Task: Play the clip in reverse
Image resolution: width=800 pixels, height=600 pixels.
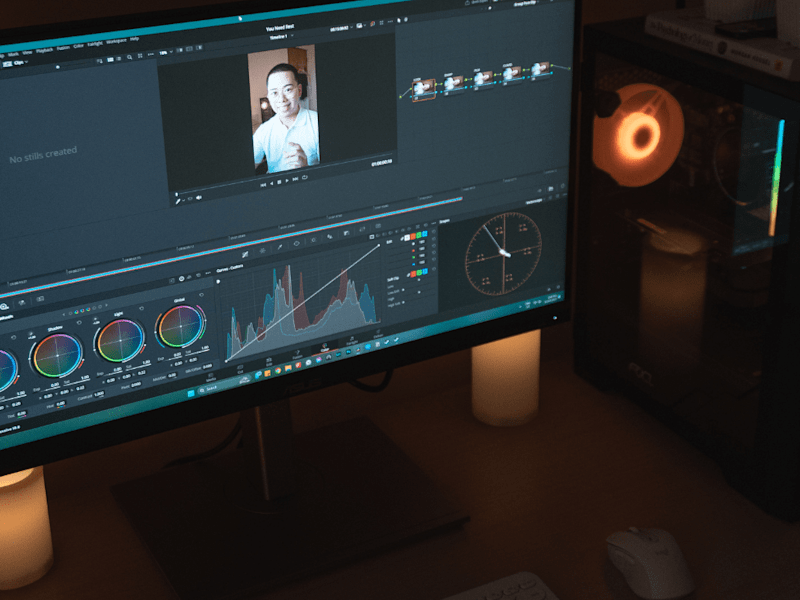Action: tap(271, 183)
